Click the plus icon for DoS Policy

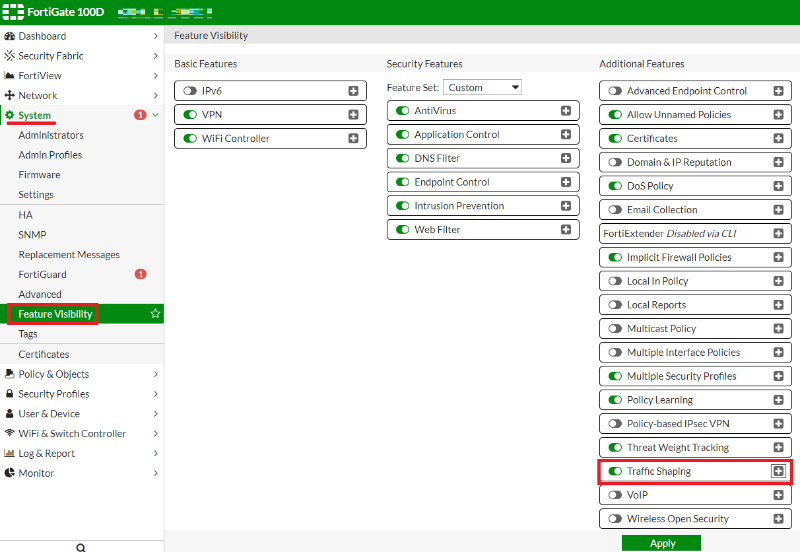pyautogui.click(x=778, y=186)
